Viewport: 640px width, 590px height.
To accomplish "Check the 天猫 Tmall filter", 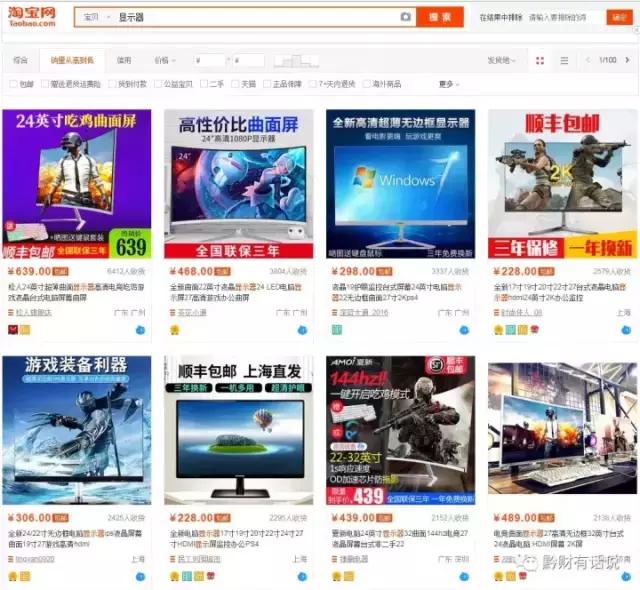I will (235, 84).
